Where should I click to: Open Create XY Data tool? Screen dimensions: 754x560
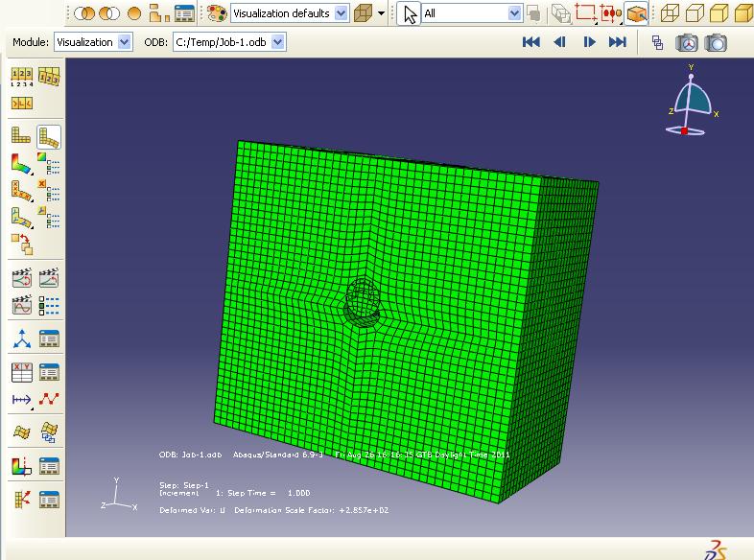coord(21,371)
